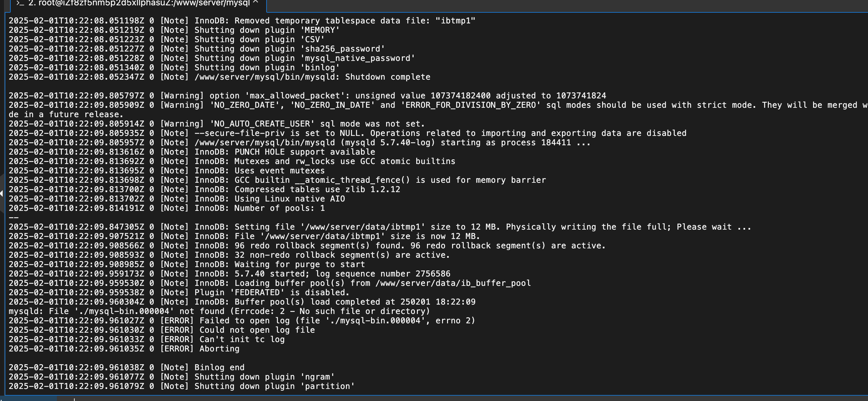868x401 pixels.
Task: Click the 'NO_AUTO_CREATE_USER' warning line
Action: pos(217,124)
